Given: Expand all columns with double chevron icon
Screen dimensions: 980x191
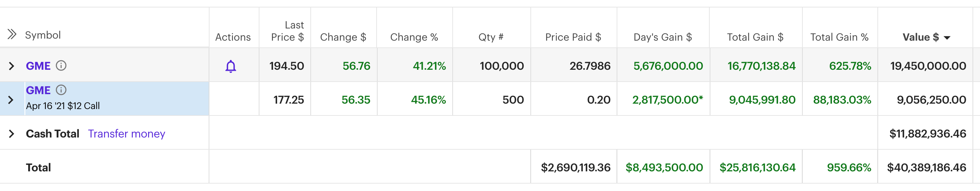Looking at the screenshot, I should (x=12, y=35).
